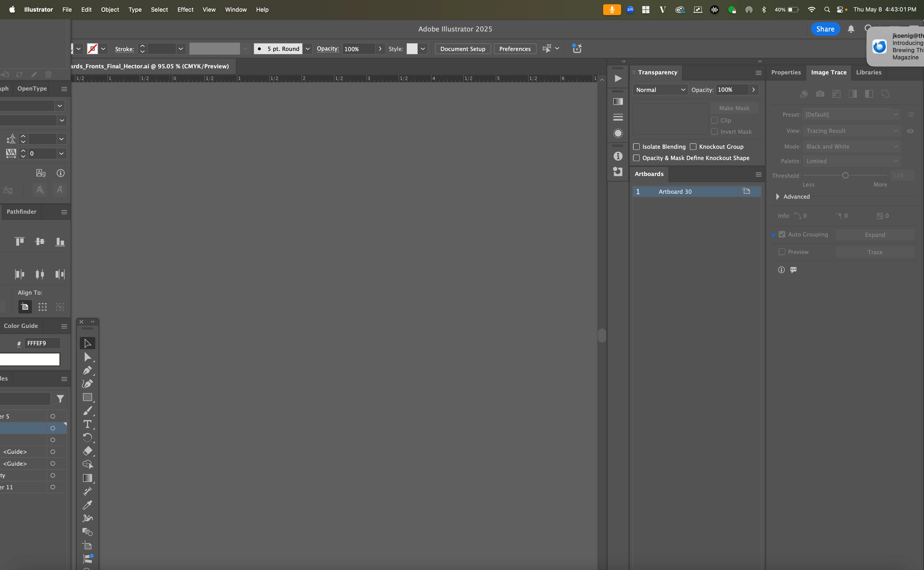Click the Document Setup button
This screenshot has height=570, width=924.
coord(462,49)
